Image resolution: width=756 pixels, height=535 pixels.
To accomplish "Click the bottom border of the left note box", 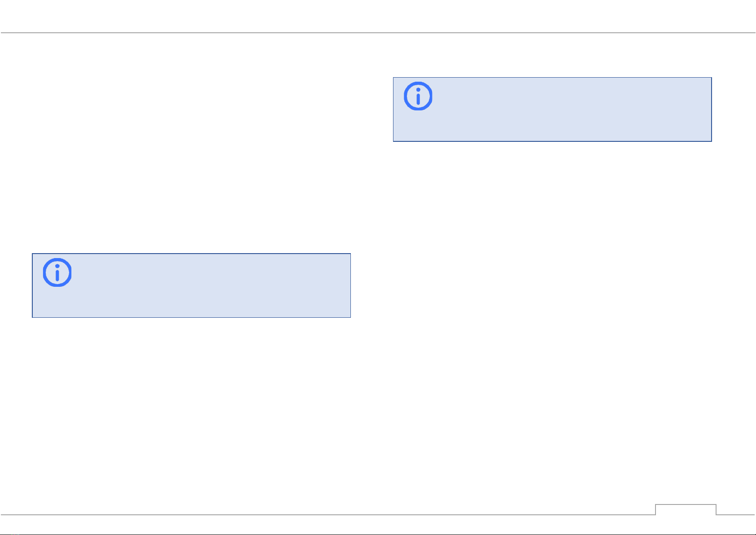I will tap(191, 317).
